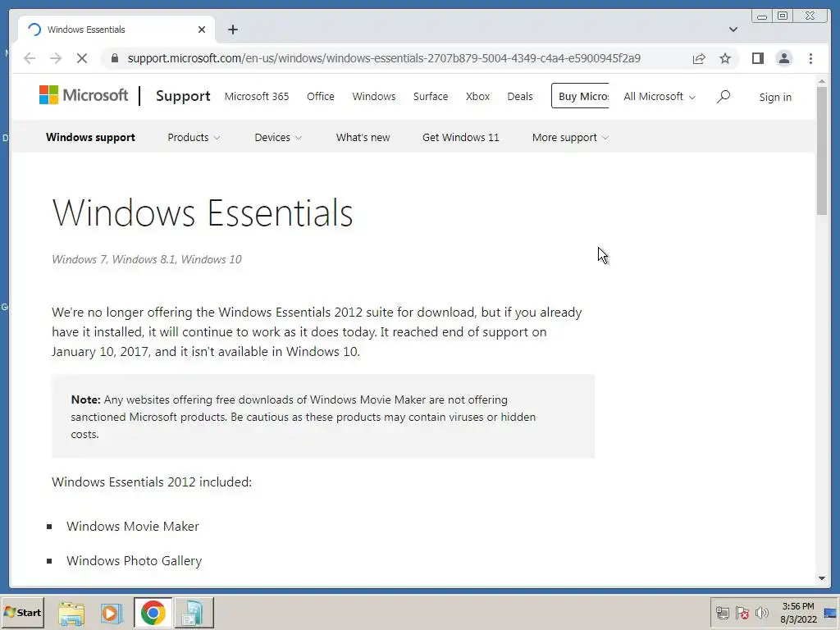Click the taskbar clock
The width and height of the screenshot is (840, 630).
coord(798,613)
